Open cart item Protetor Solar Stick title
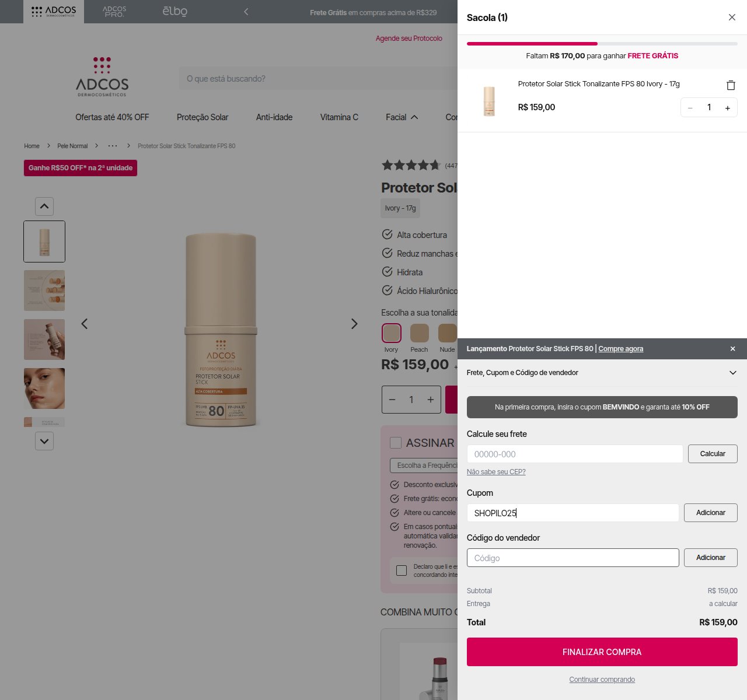 [599, 84]
